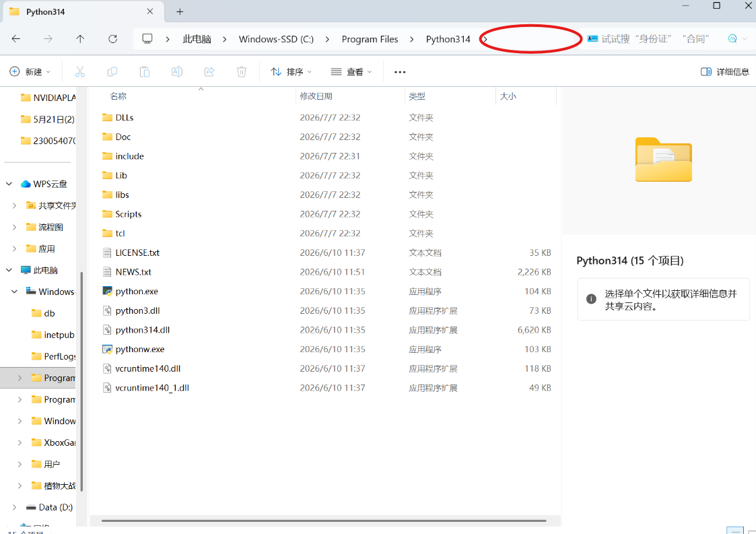Click the search box 试试搜
This screenshot has width=756, height=534.
click(x=655, y=39)
